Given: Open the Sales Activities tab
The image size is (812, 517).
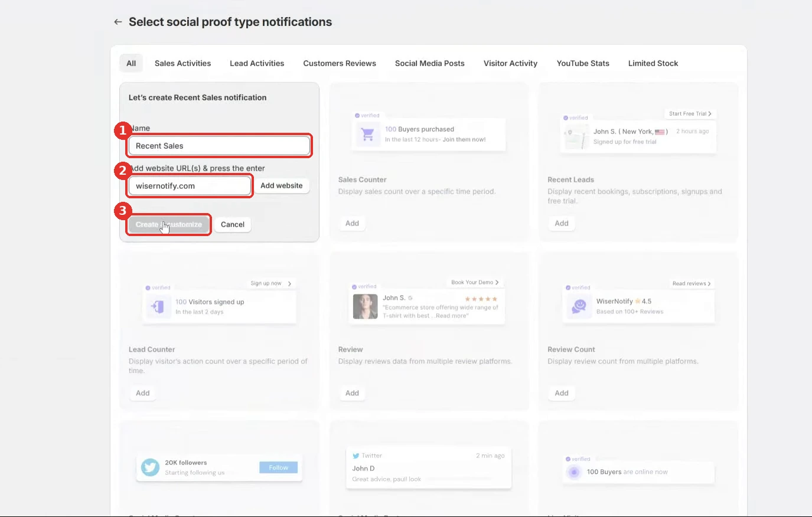Looking at the screenshot, I should [182, 63].
